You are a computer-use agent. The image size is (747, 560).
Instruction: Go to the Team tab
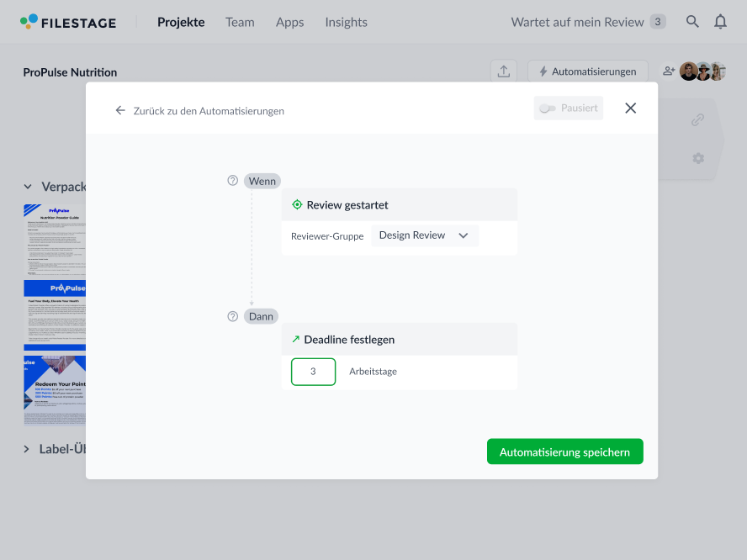[240, 22]
